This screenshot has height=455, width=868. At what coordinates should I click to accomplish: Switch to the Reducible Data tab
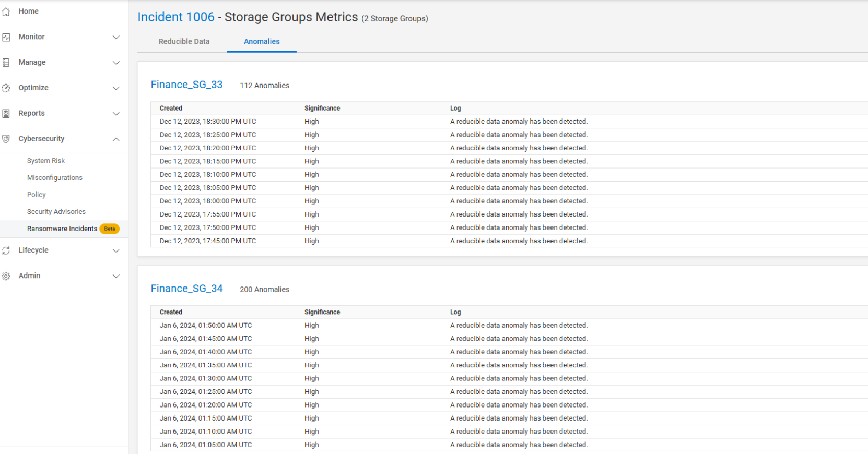[x=184, y=42]
